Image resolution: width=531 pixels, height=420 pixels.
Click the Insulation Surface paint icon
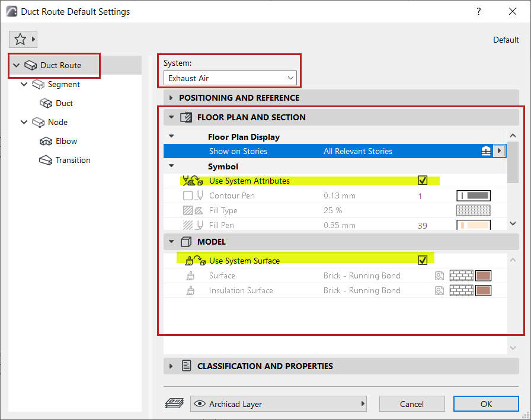[190, 290]
